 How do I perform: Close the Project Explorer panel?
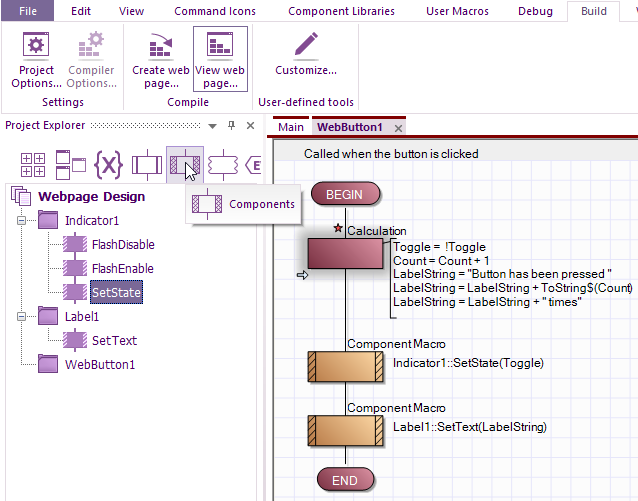click(251, 125)
